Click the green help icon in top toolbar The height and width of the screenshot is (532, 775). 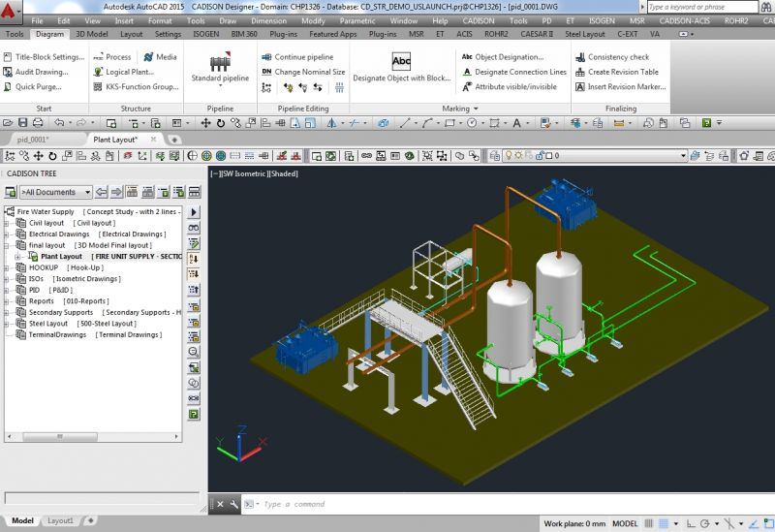[x=707, y=123]
